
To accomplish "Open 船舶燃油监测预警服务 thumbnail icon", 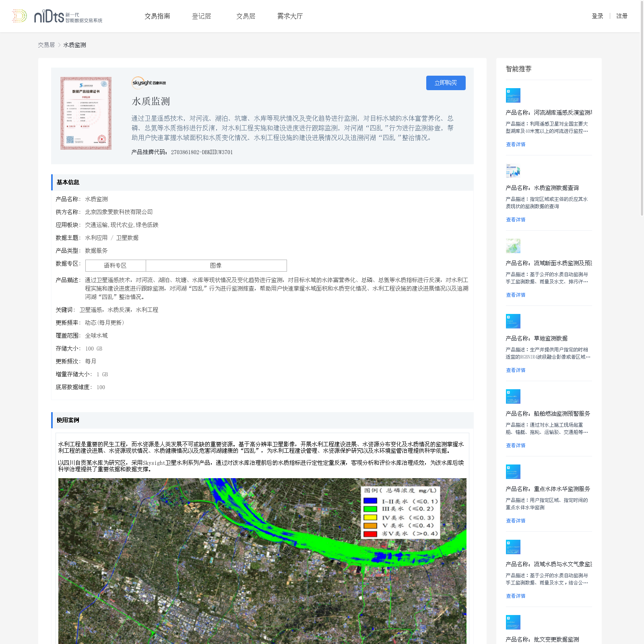I will tap(513, 396).
